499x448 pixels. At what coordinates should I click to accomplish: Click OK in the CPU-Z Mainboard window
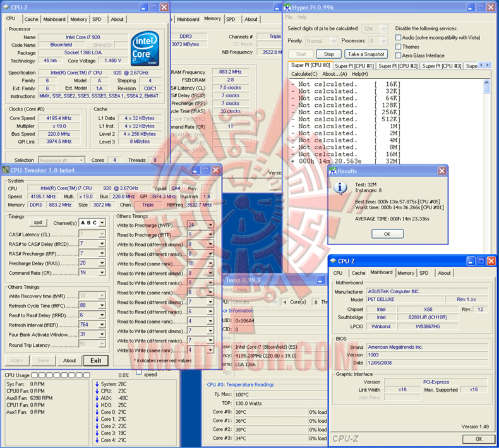click(x=479, y=439)
